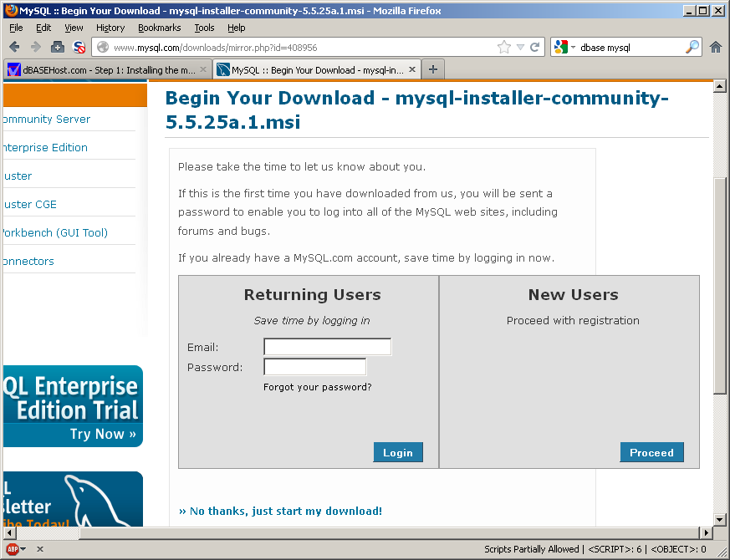Click the horizontal scrollbar left arrow

click(x=9, y=532)
